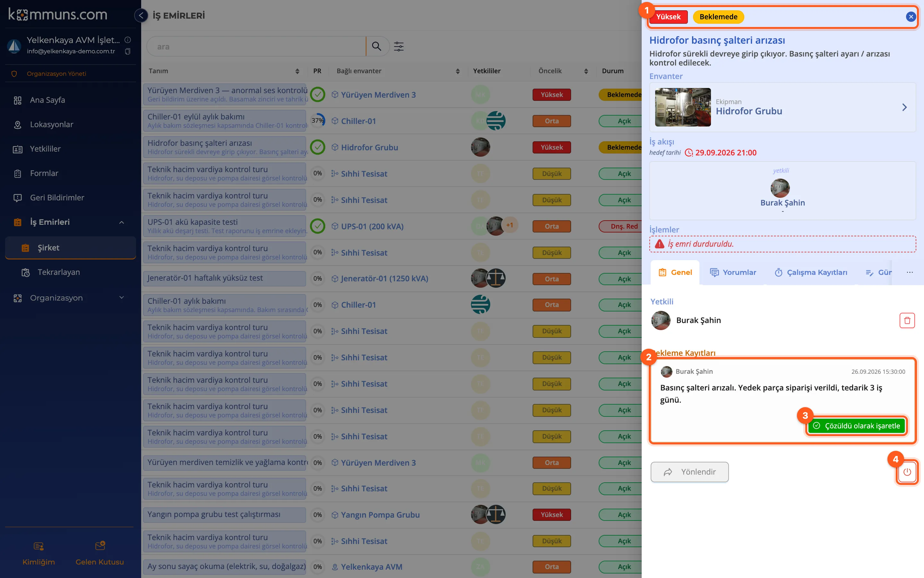924x578 pixels.
Task: Click completed check on Yürüyen Merdiven 3 row
Action: (x=317, y=94)
